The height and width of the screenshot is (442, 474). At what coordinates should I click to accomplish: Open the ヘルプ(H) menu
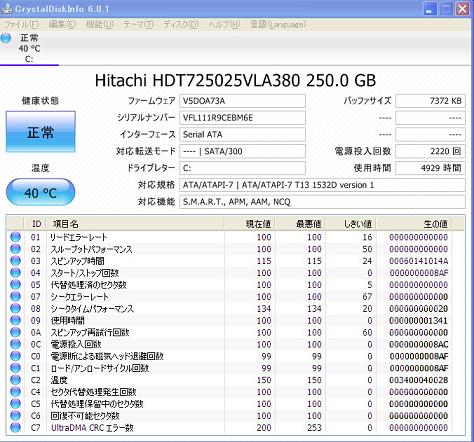[224, 24]
